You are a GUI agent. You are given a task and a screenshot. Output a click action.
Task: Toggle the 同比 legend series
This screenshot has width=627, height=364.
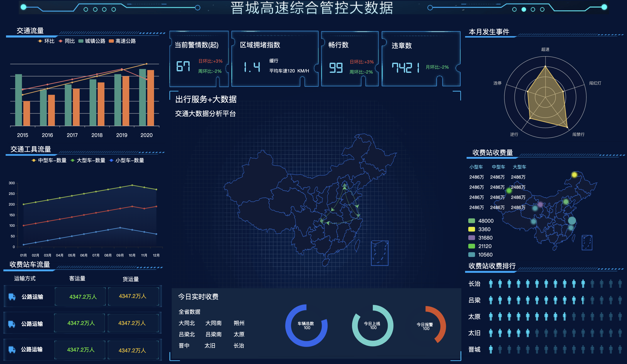[66, 41]
